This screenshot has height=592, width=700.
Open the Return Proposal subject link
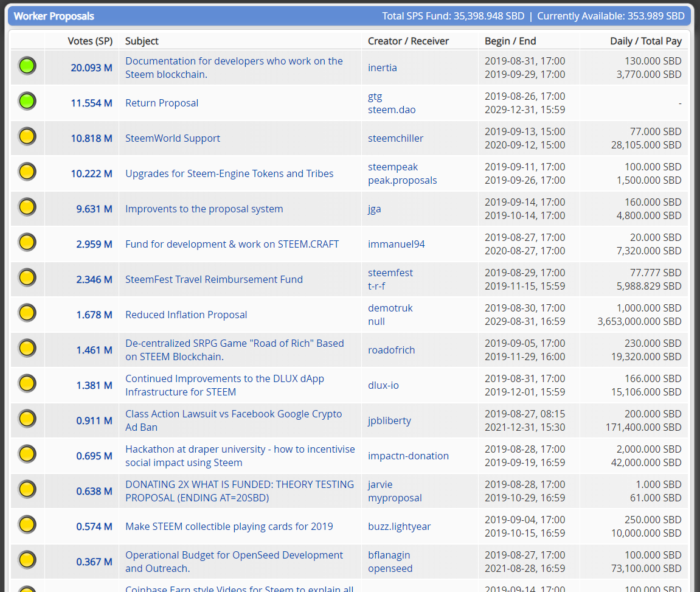tap(162, 103)
